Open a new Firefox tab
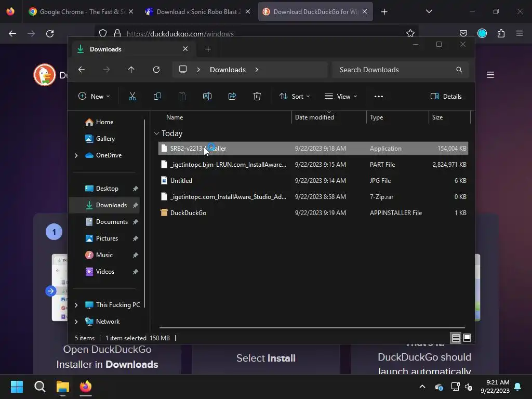 [384, 12]
